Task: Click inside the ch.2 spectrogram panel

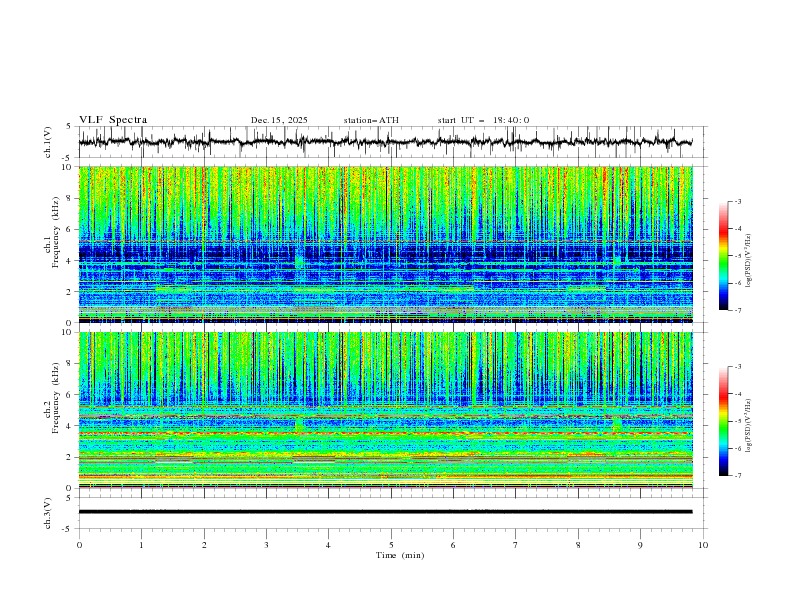Action: [385, 410]
